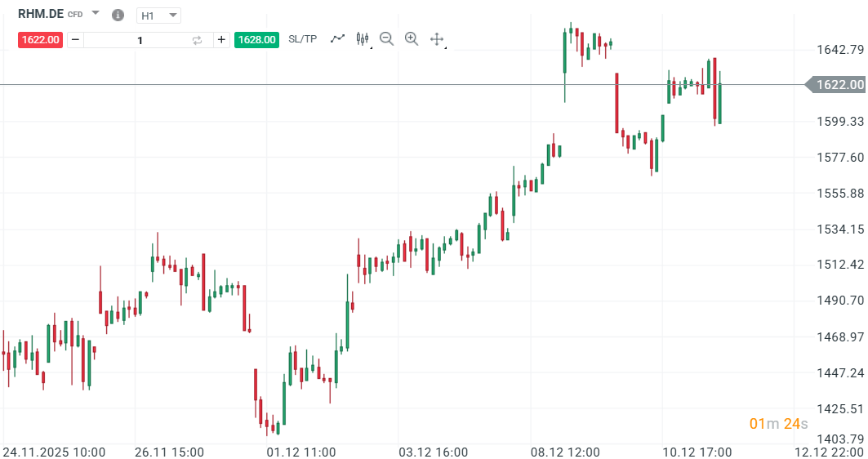Screen dimensions: 868x459
Task: Open the line indicators icon
Action: click(337, 38)
